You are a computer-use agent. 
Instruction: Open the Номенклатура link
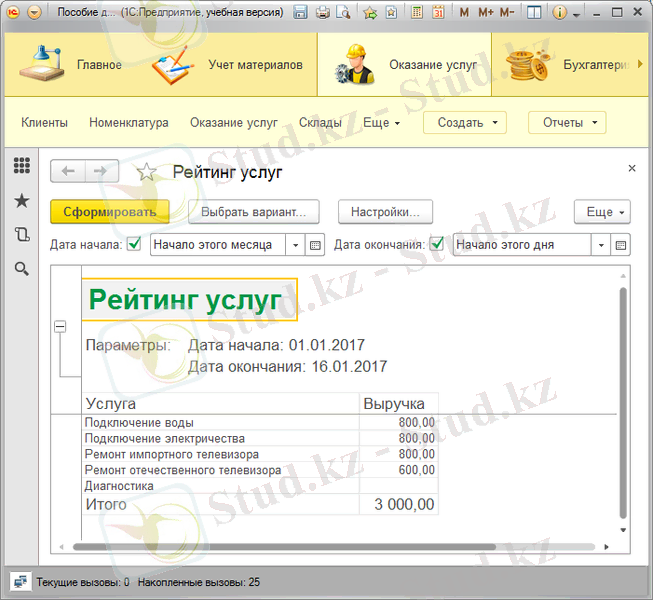tap(129, 122)
